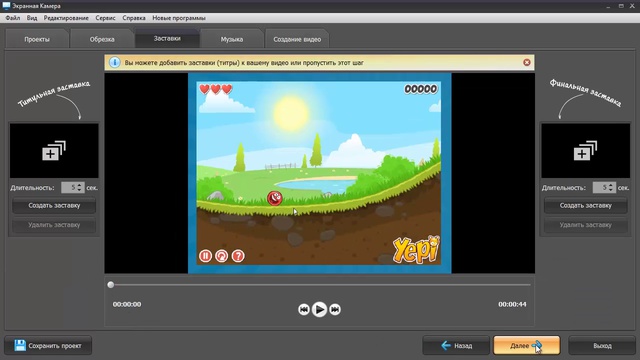The height and width of the screenshot is (360, 640).
Task: Minimize the Экранная Камера window
Action: click(x=608, y=6)
